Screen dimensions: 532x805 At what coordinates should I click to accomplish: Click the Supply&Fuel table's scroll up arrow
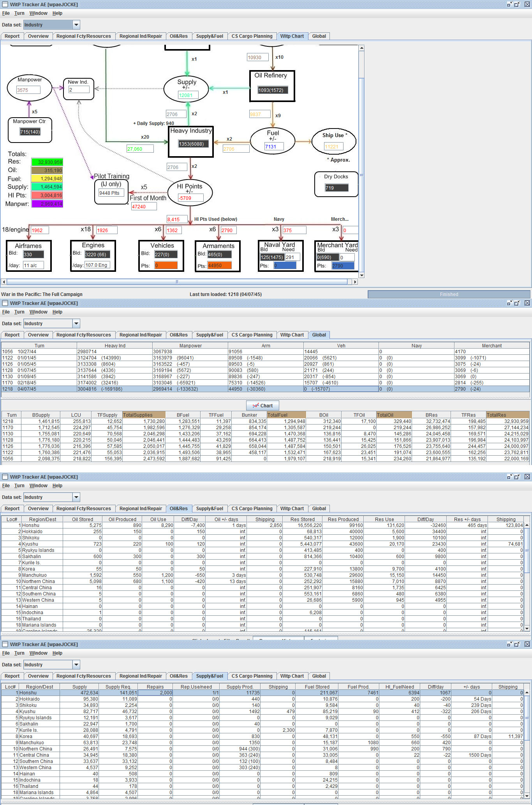(x=527, y=692)
